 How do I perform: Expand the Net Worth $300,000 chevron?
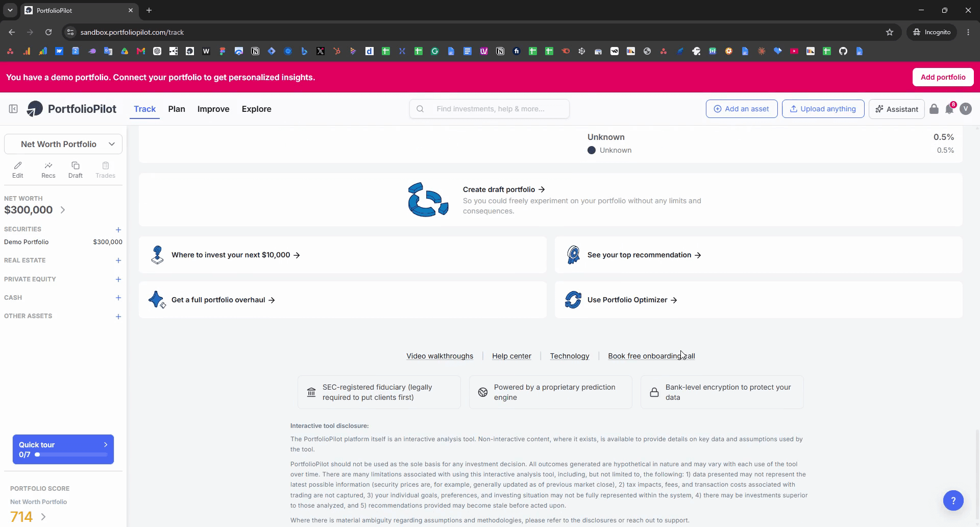[x=63, y=210]
